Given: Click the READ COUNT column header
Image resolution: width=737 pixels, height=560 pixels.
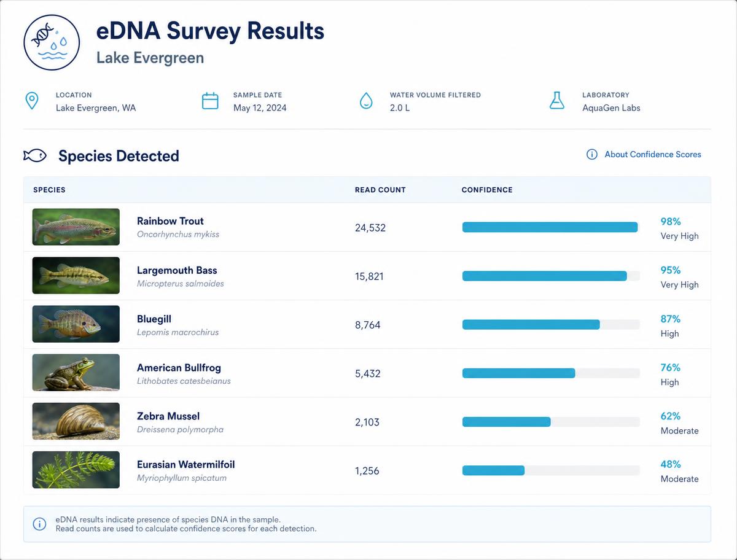Looking at the screenshot, I should tap(380, 190).
